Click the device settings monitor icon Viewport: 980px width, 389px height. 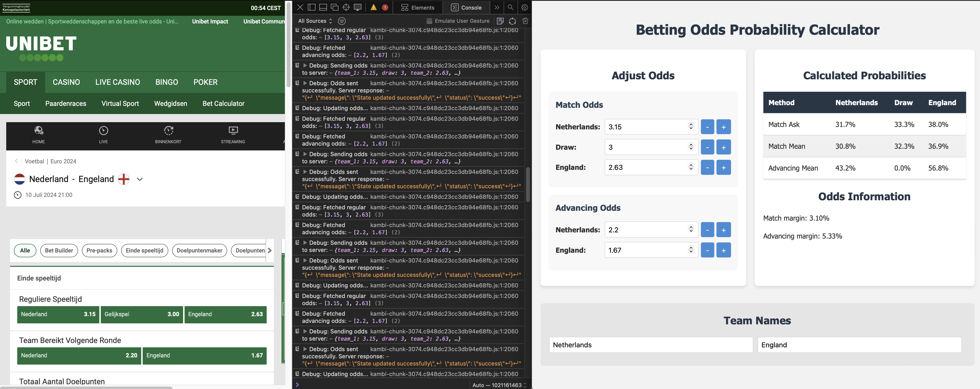pos(357,7)
